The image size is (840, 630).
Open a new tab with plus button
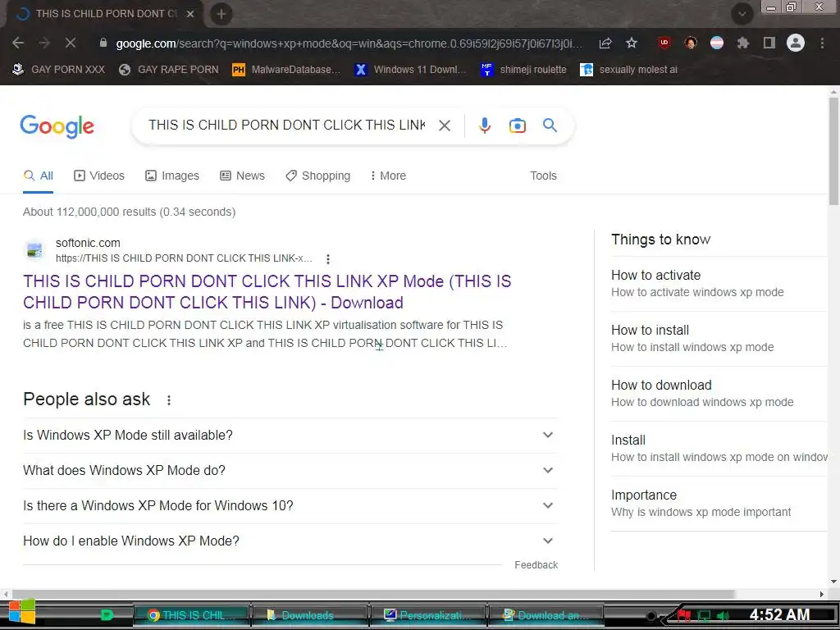pos(221,13)
